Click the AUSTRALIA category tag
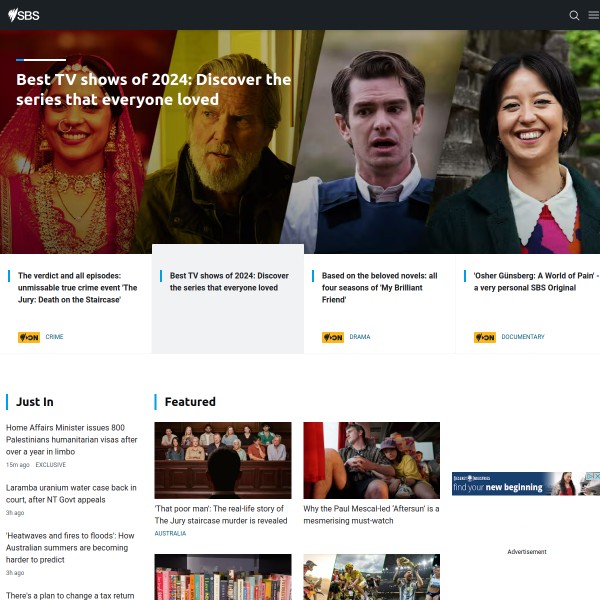Screen dimensions: 600x600 [x=170, y=534]
